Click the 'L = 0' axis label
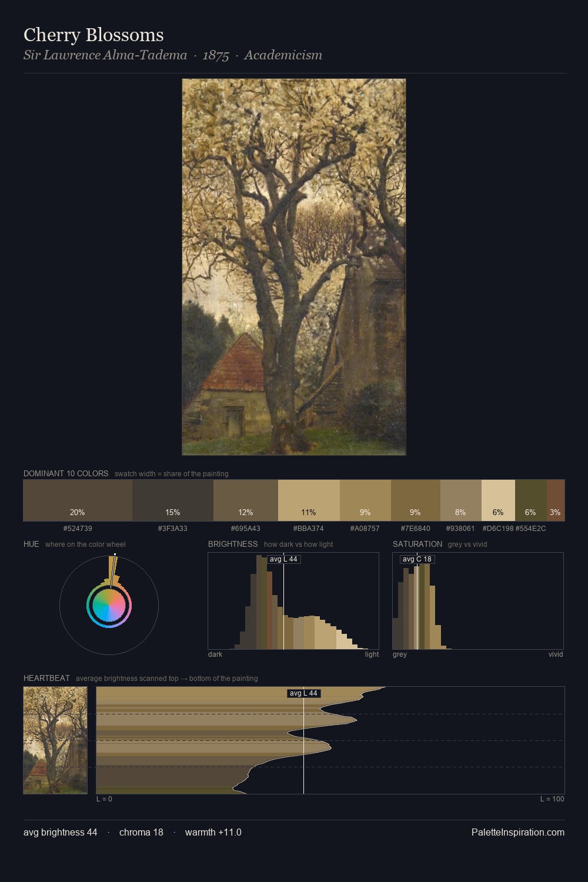Screen dimensions: 588x882 coord(104,799)
